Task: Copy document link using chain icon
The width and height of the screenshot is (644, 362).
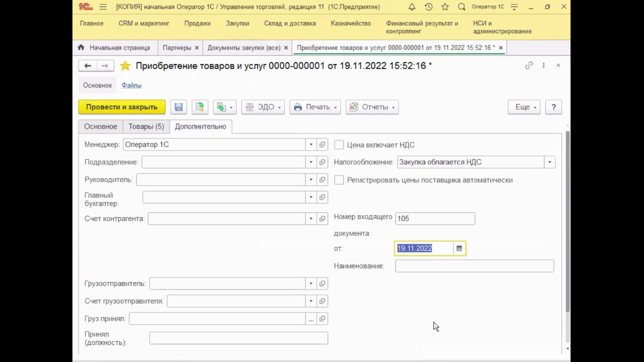Action: point(529,65)
